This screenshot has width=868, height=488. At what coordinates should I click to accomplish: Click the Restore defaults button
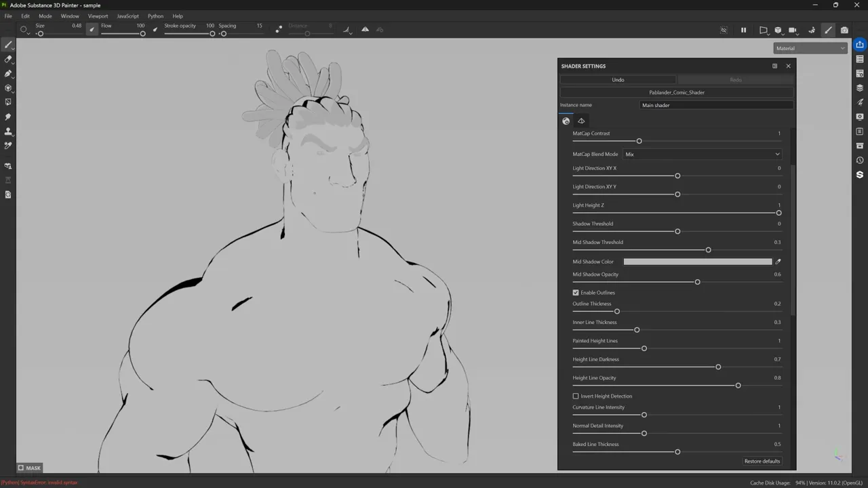(762, 461)
